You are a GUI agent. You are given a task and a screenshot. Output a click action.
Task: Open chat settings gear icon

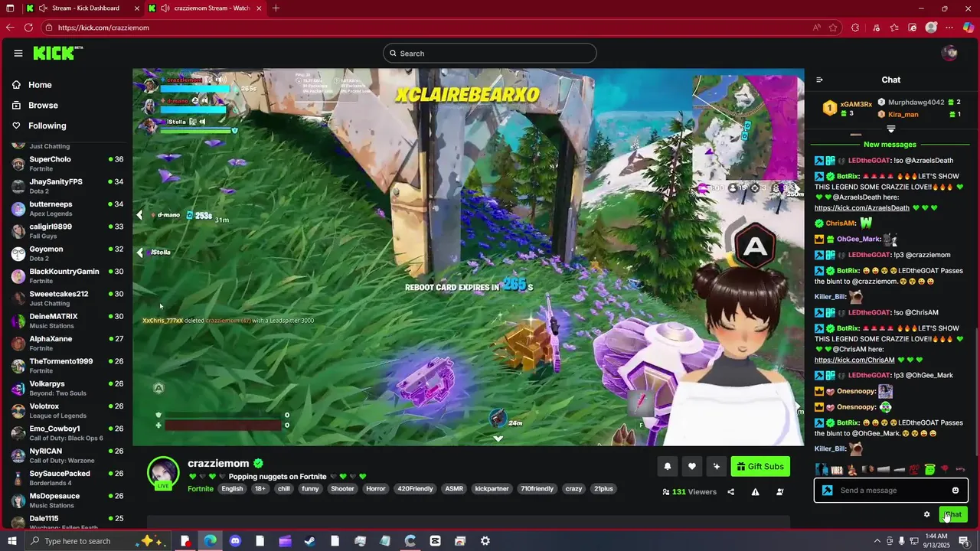click(x=926, y=514)
